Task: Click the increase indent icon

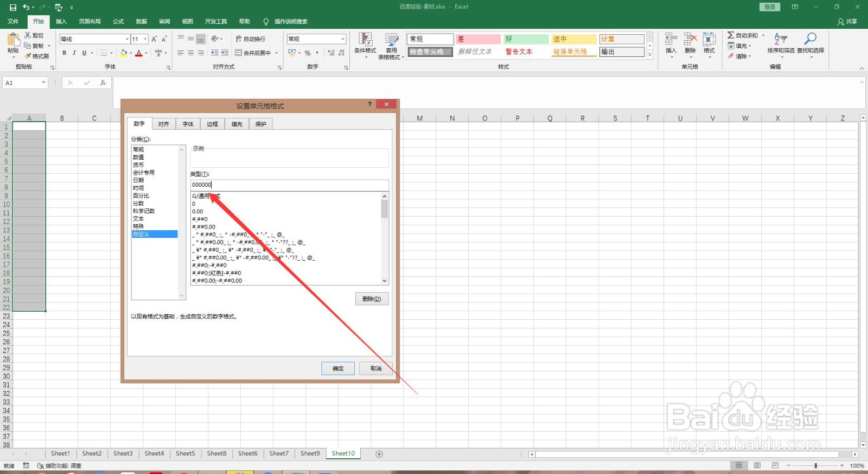Action: (225, 53)
